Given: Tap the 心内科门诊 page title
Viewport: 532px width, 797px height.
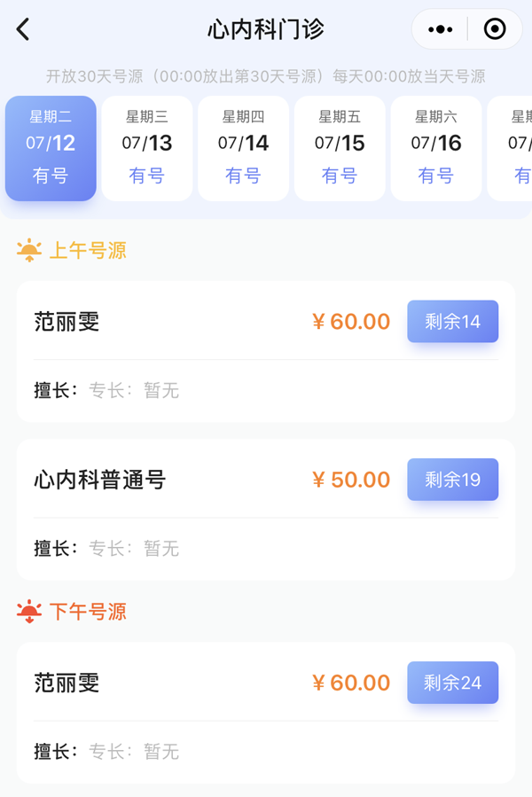Looking at the screenshot, I should (x=266, y=29).
